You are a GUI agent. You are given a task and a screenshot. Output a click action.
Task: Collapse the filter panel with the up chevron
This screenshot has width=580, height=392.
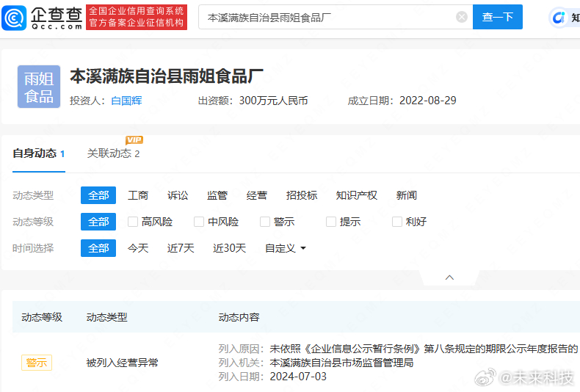tap(449, 277)
